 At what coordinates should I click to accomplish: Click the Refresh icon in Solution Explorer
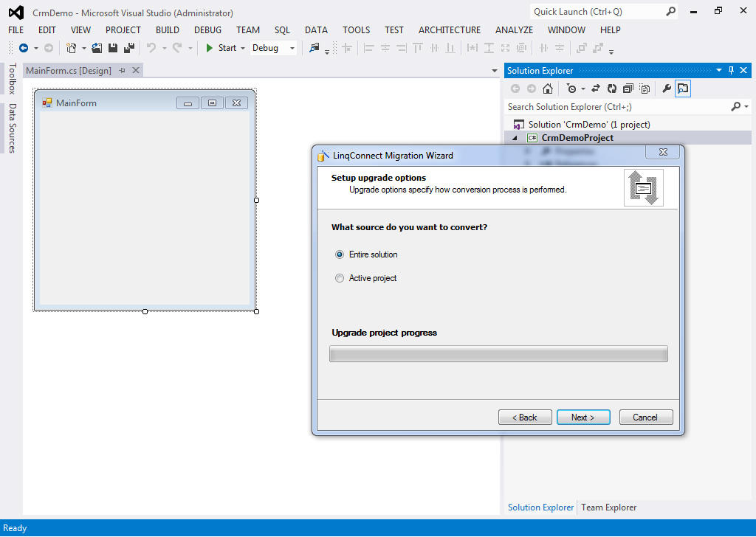pos(611,89)
